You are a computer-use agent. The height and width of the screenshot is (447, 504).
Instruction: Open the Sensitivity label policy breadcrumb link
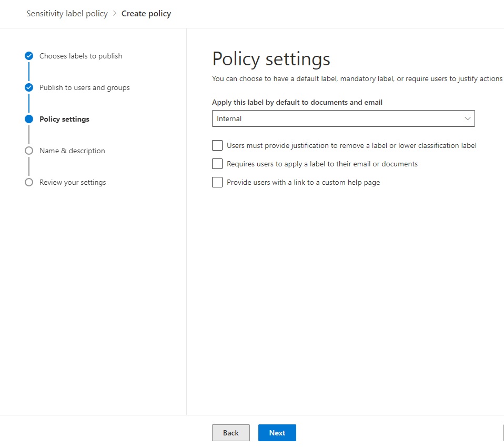click(67, 13)
